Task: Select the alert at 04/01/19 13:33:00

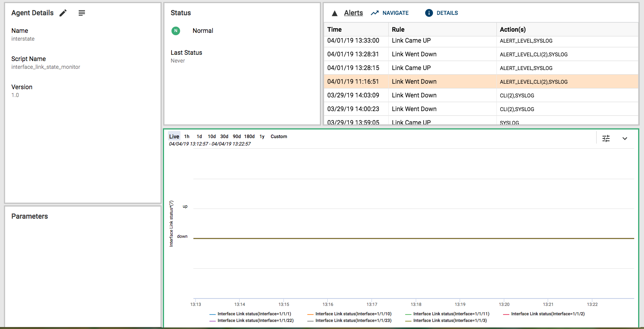Action: pyautogui.click(x=481, y=41)
